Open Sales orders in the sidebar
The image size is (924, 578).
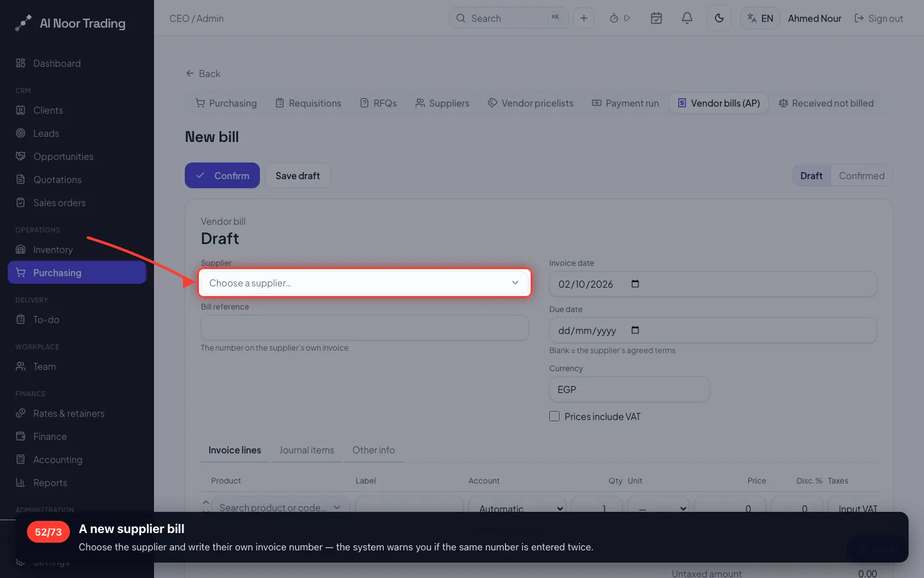(x=77, y=203)
